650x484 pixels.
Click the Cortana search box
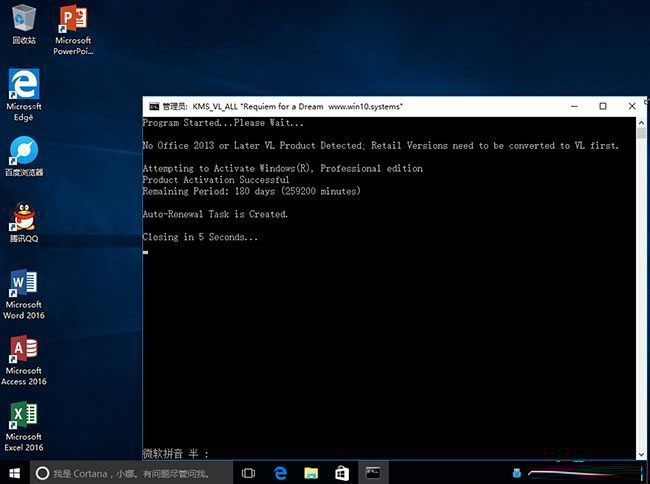tap(130, 473)
